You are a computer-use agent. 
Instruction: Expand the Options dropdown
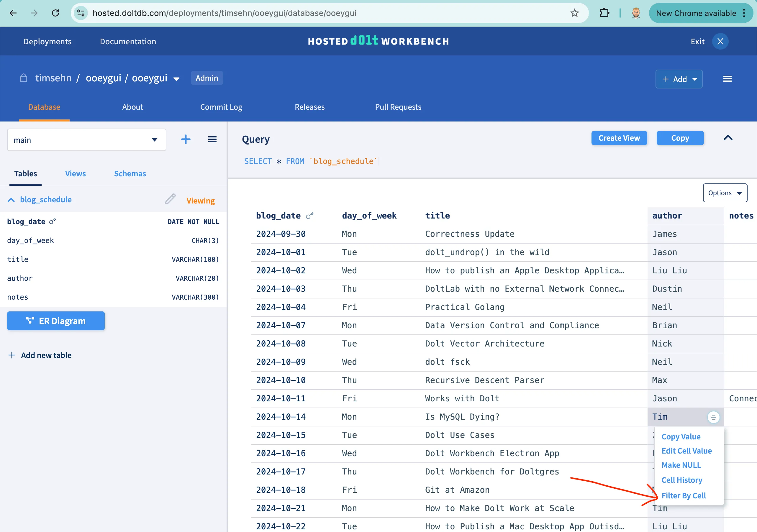coord(725,193)
